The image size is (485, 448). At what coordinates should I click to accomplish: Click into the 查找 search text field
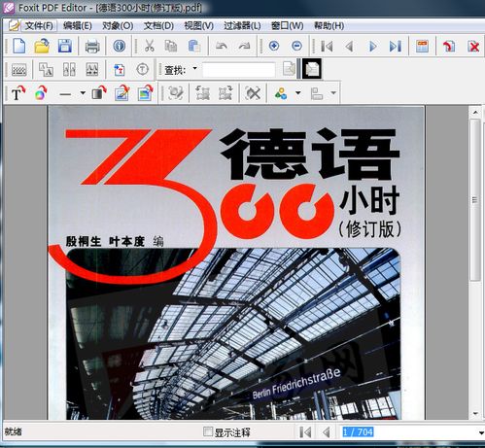(239, 70)
